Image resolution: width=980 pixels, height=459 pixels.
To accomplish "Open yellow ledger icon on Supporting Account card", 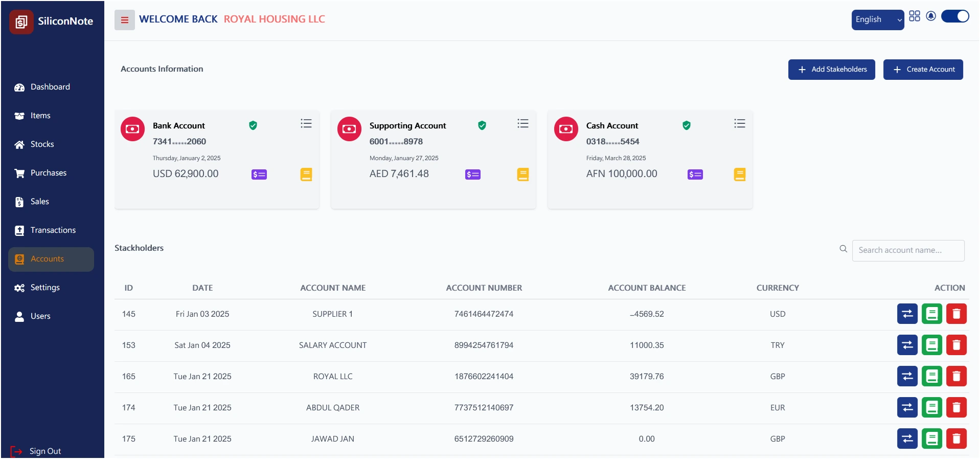I will pyautogui.click(x=522, y=174).
